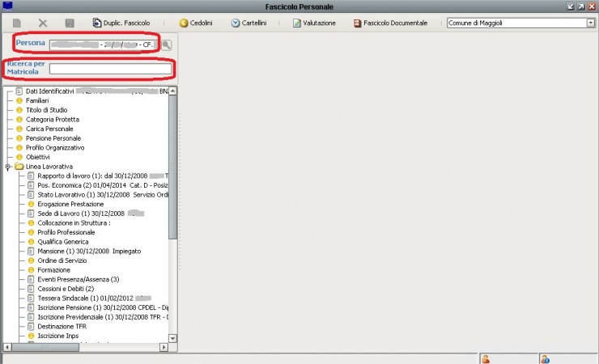Screen dimensions: 599x364
Task: Open Cartellini from the toolbar
Action: [x=249, y=23]
